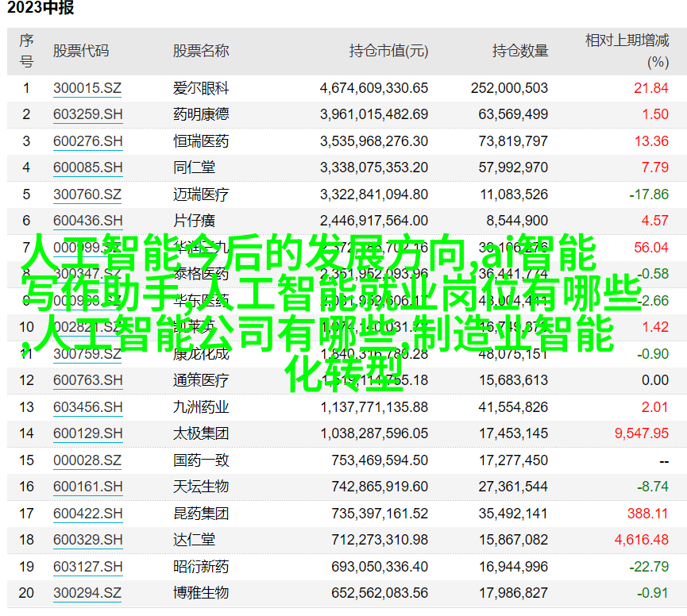
Task: Click holding quantity 252,000,503
Action: tap(509, 88)
